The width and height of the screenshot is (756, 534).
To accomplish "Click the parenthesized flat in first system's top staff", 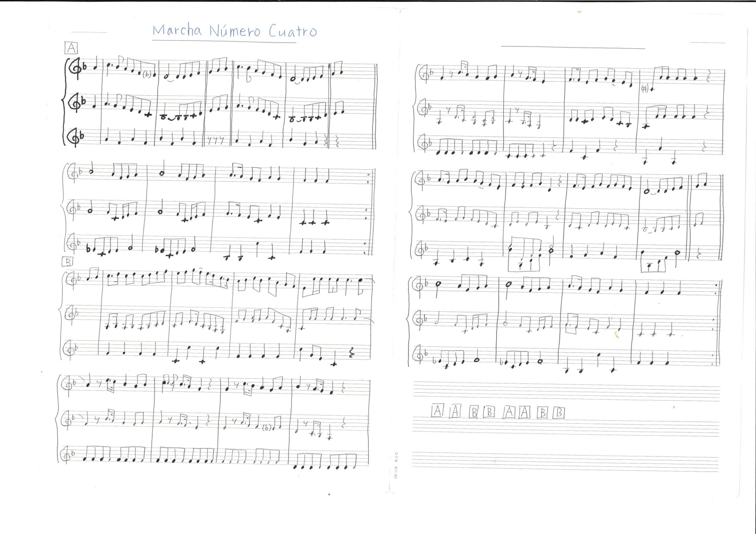I will point(147,74).
